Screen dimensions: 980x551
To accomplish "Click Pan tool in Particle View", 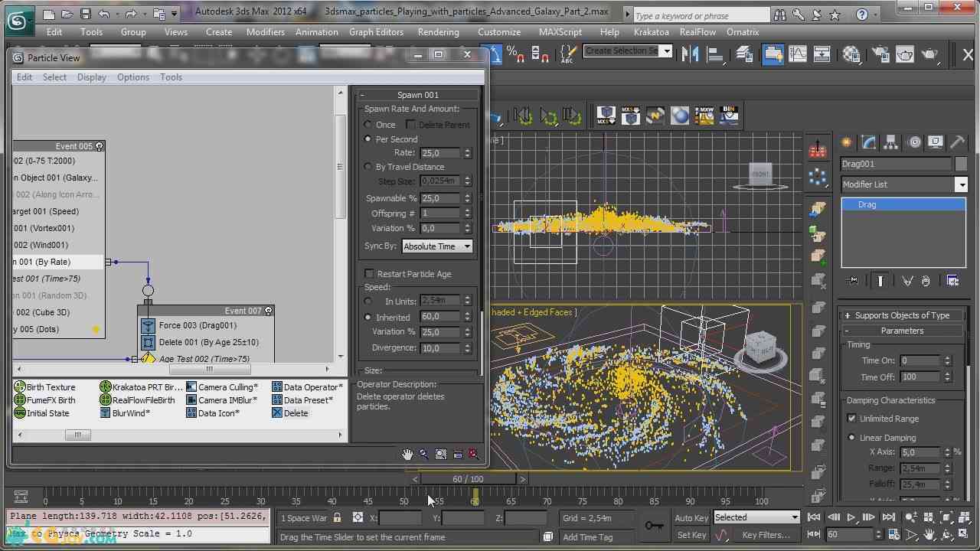I will pos(407,455).
